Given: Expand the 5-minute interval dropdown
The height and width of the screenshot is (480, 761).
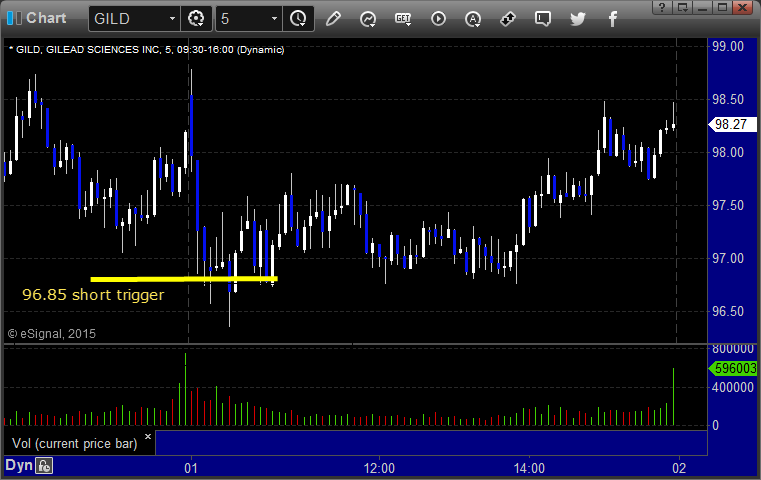Looking at the screenshot, I should coord(274,19).
